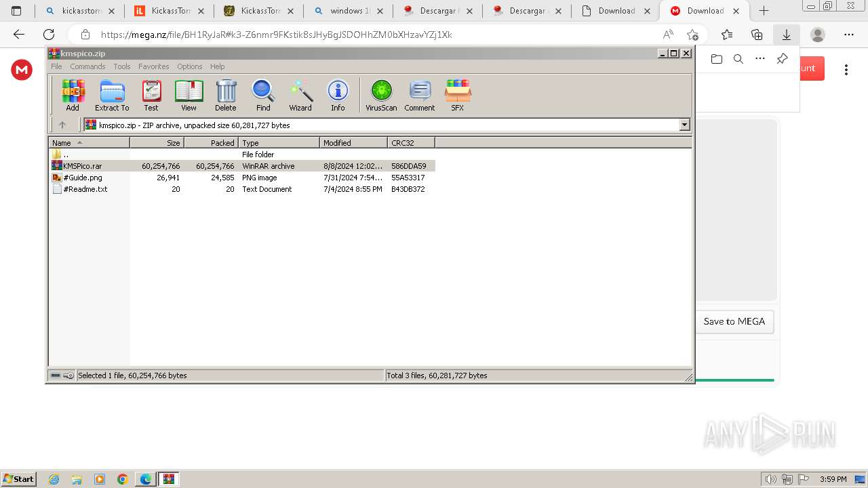Open Edge Collections icon

pyautogui.click(x=757, y=35)
